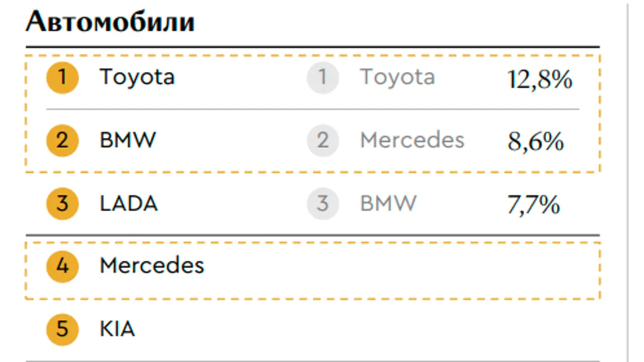Click the gray number 2 badge
This screenshot has width=644, height=362.
click(x=323, y=140)
